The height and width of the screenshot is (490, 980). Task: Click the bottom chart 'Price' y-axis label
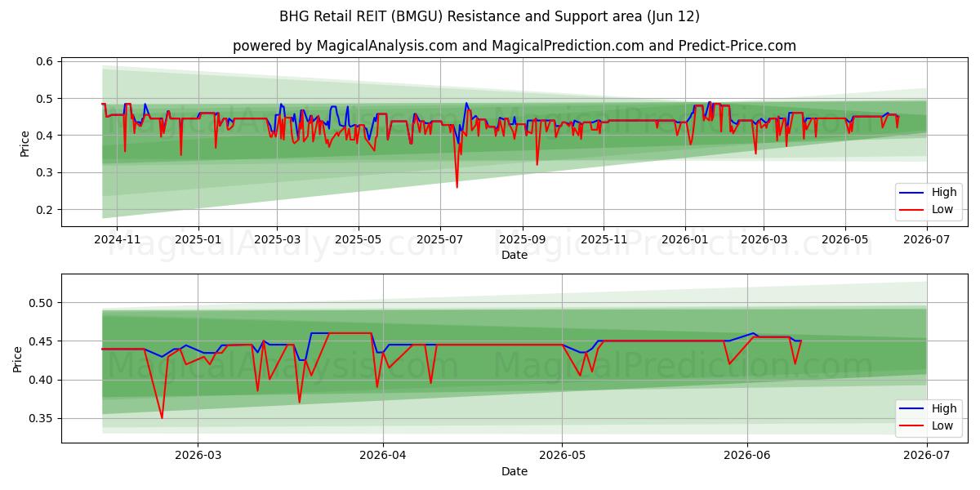19,359
